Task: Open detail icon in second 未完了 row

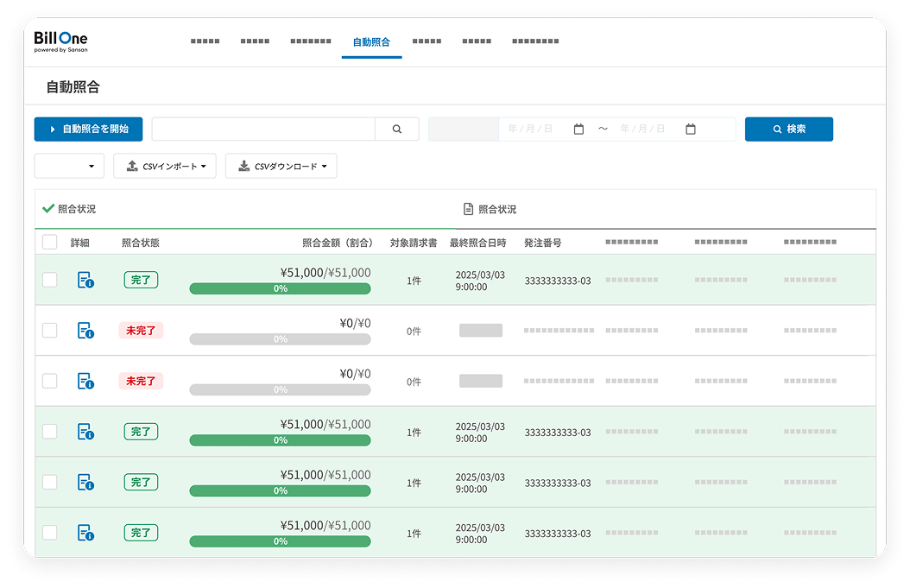Action: 85,381
